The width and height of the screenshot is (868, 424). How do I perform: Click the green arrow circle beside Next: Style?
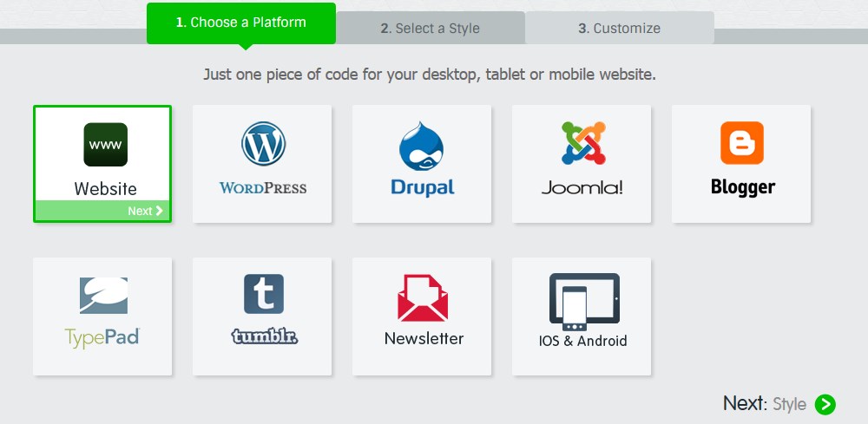click(x=825, y=405)
